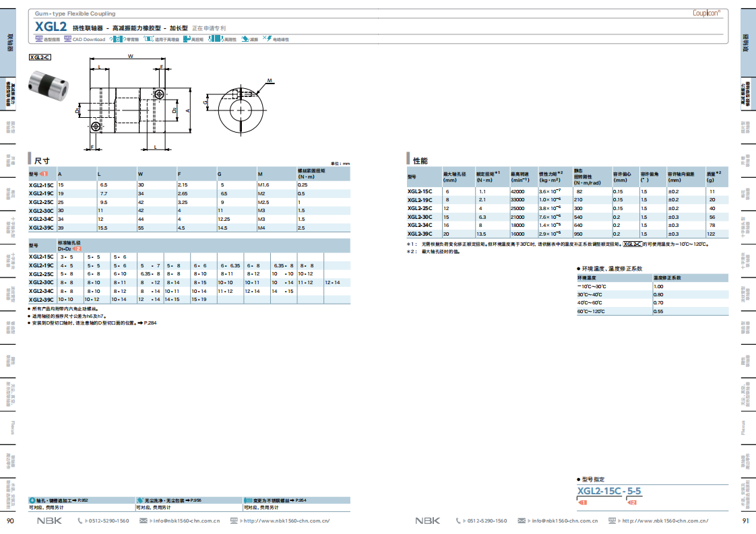Click the 950 torsional stiffness value
Image resolution: width=756 pixels, height=534 pixels.
[x=578, y=234]
